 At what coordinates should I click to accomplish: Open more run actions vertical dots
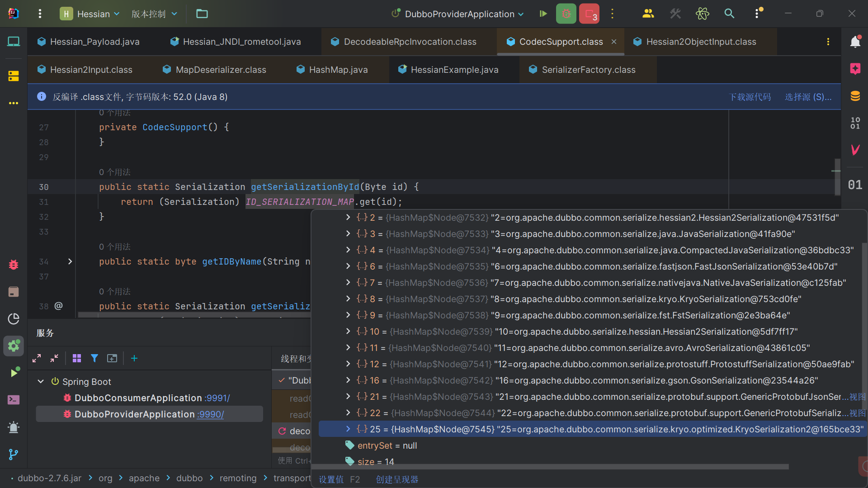point(613,14)
